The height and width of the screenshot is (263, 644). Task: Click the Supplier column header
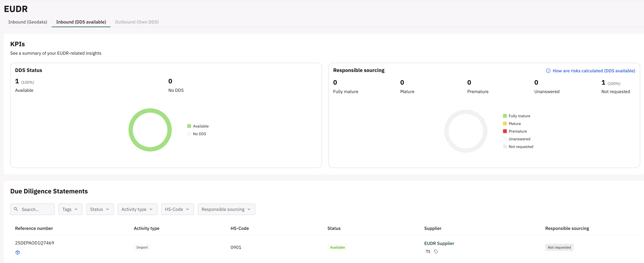click(x=433, y=228)
